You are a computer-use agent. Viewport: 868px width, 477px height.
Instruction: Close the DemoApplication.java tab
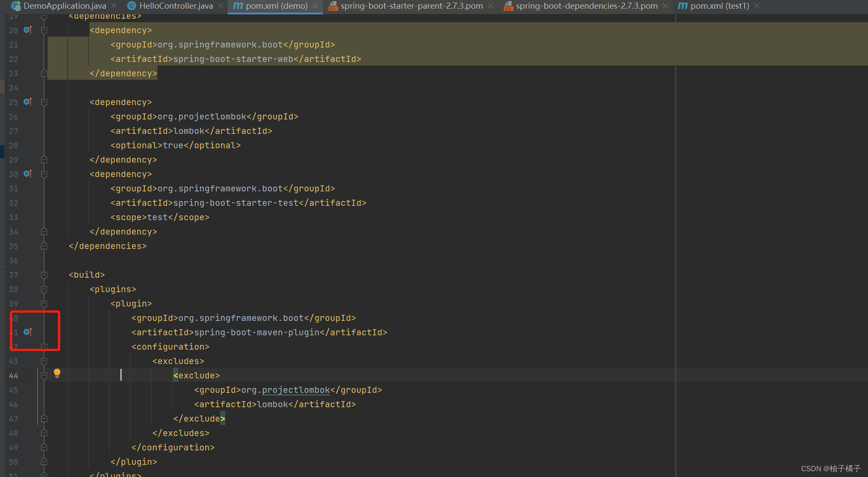point(114,6)
